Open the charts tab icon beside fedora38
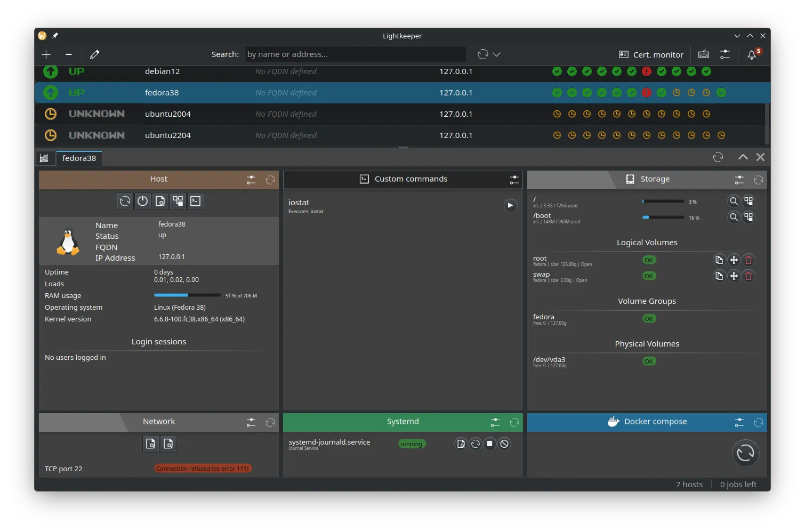This screenshot has width=805, height=532. click(x=44, y=158)
